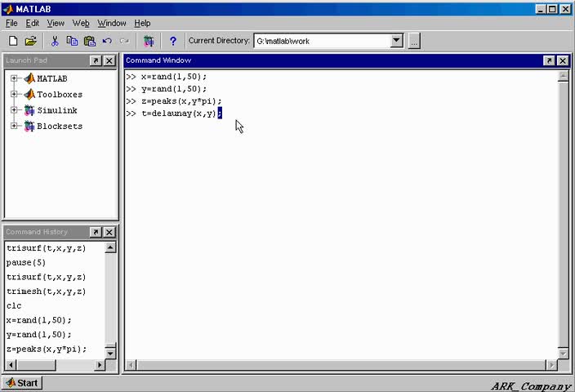Click the Copy toolbar icon
This screenshot has height=392, width=575.
click(x=72, y=41)
